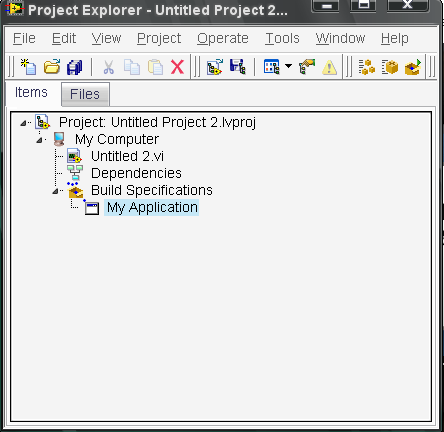Select Project: Untitled Project 2.lvproj

[x=157, y=122]
